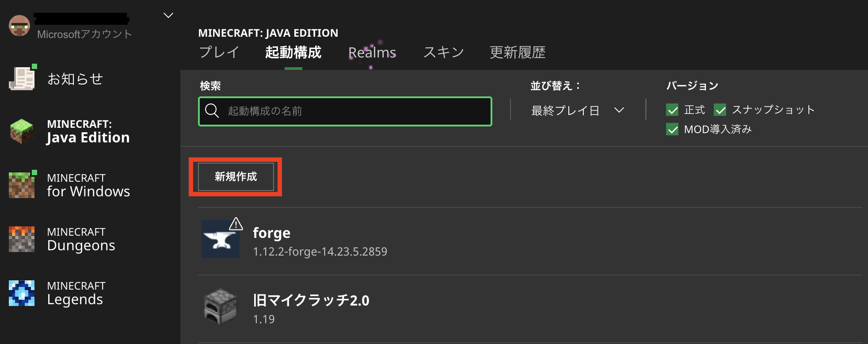Switch to the プレイ tab
Screen dimensions: 868x344
[219, 52]
